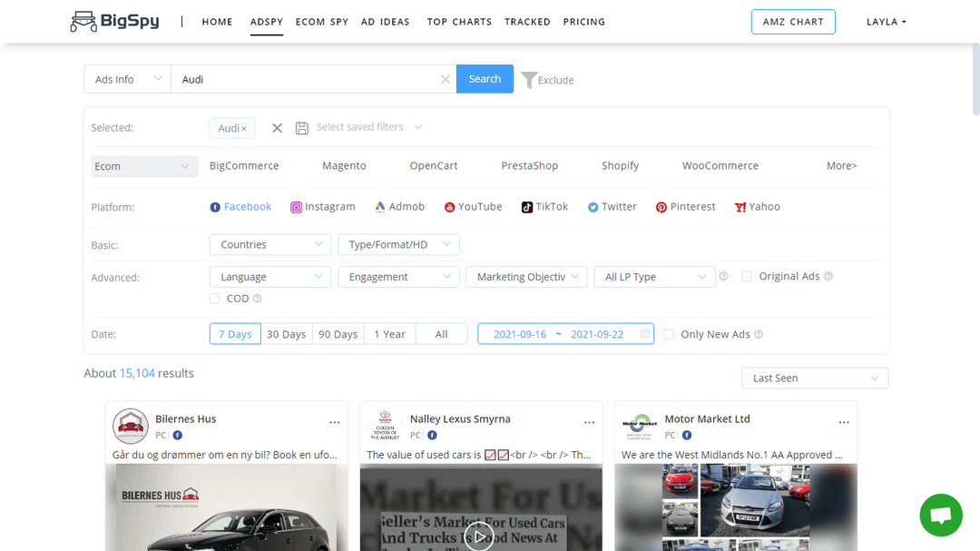Open the Type/Format/HD dropdown
Viewport: 980px width, 551px height.
pos(398,244)
